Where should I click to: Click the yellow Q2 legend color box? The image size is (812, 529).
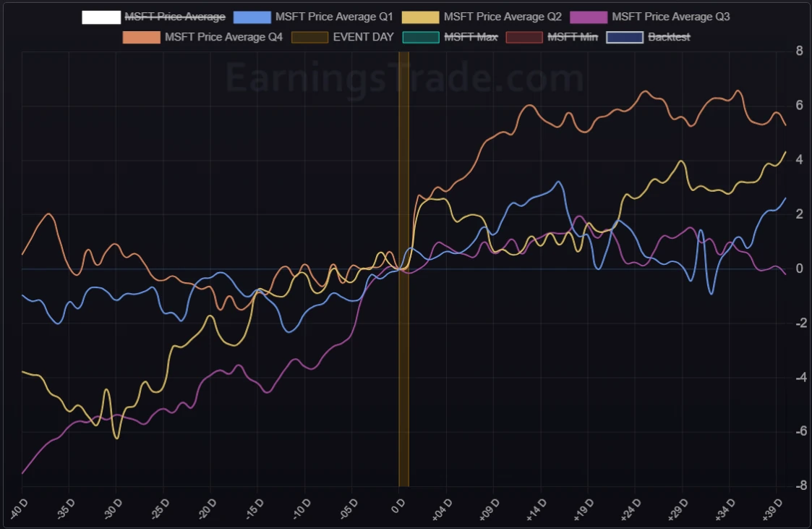click(420, 17)
